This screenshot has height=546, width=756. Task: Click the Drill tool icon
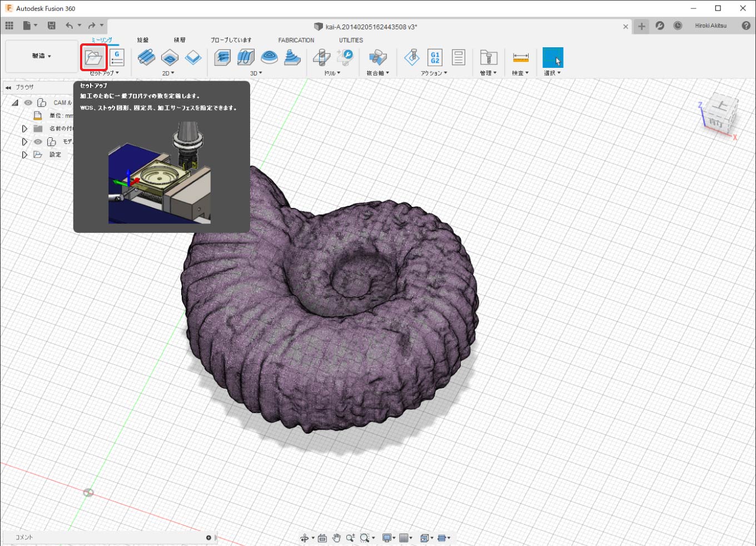point(322,57)
